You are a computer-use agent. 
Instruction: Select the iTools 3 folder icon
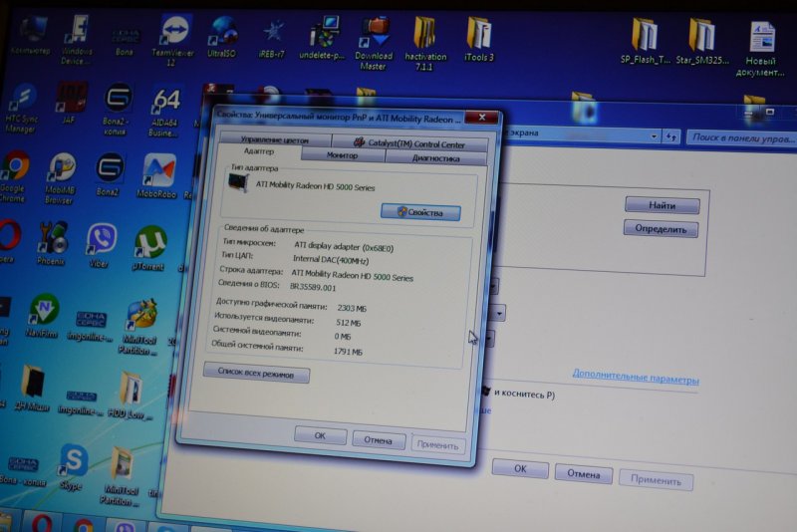tap(478, 34)
